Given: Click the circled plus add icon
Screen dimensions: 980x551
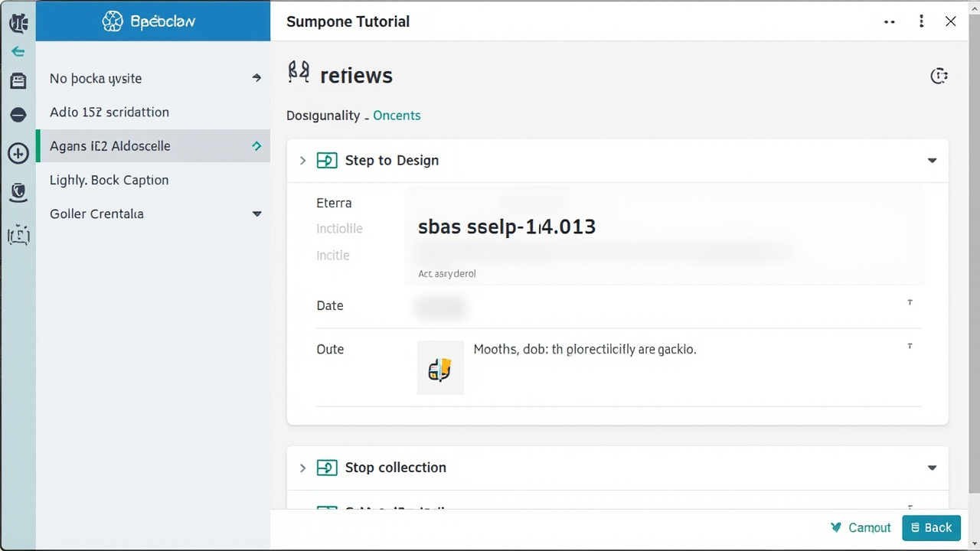Looking at the screenshot, I should point(18,153).
